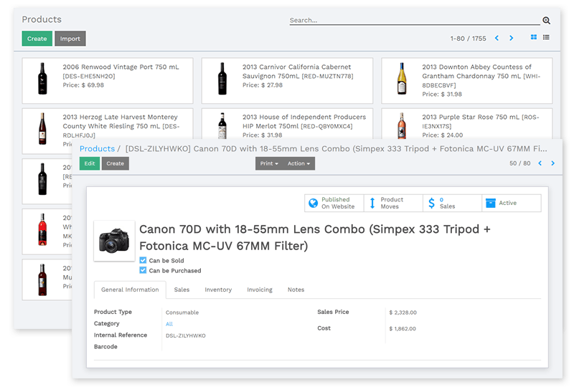Uncheck the Can be Sold checkbox
This screenshot has height=392, width=574.
coord(143,261)
